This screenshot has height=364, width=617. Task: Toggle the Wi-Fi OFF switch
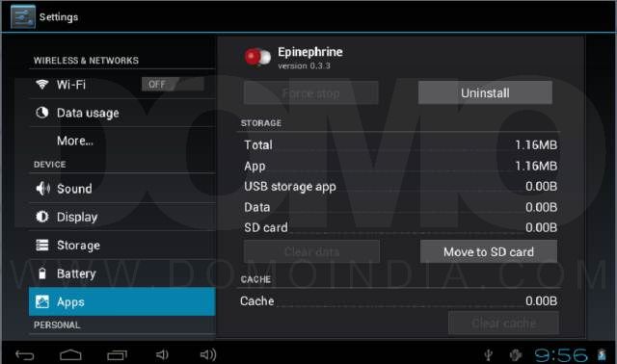[173, 84]
